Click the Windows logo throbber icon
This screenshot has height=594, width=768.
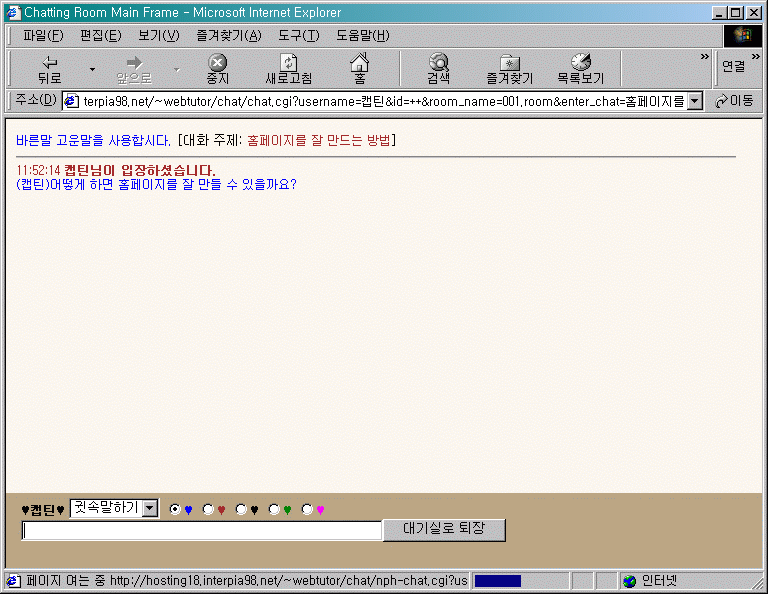[x=743, y=35]
